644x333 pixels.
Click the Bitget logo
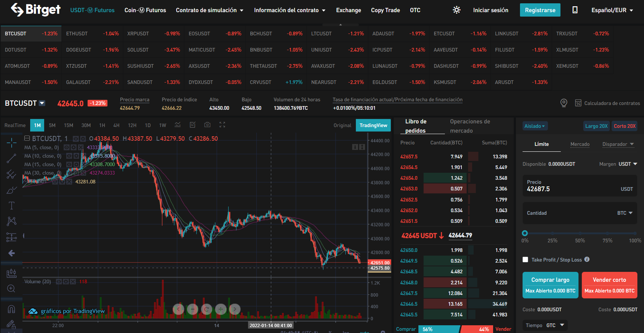(36, 10)
